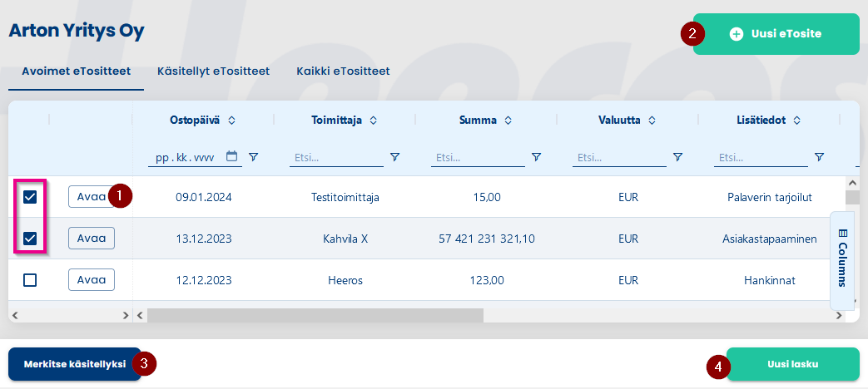Sort by Valuutta using sort arrows
The image size is (868, 389).
(x=652, y=120)
